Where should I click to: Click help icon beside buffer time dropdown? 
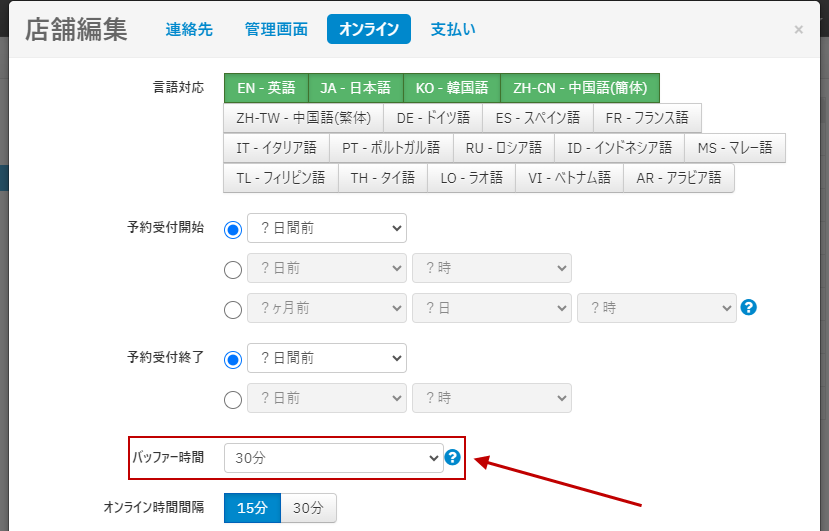point(452,457)
